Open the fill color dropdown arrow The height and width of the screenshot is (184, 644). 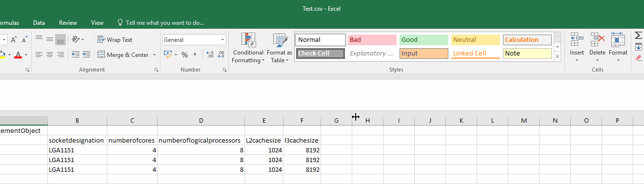pyautogui.click(x=9, y=55)
